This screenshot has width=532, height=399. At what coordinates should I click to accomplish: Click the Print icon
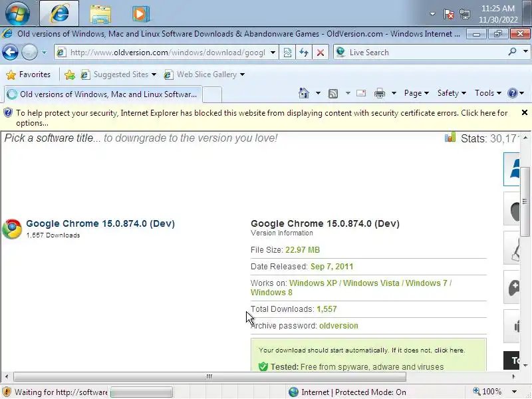point(379,93)
